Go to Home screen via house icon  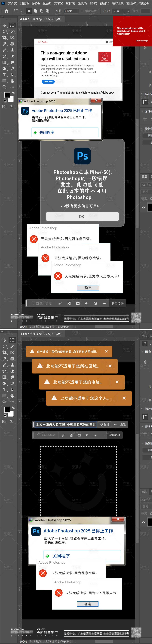point(6,11)
